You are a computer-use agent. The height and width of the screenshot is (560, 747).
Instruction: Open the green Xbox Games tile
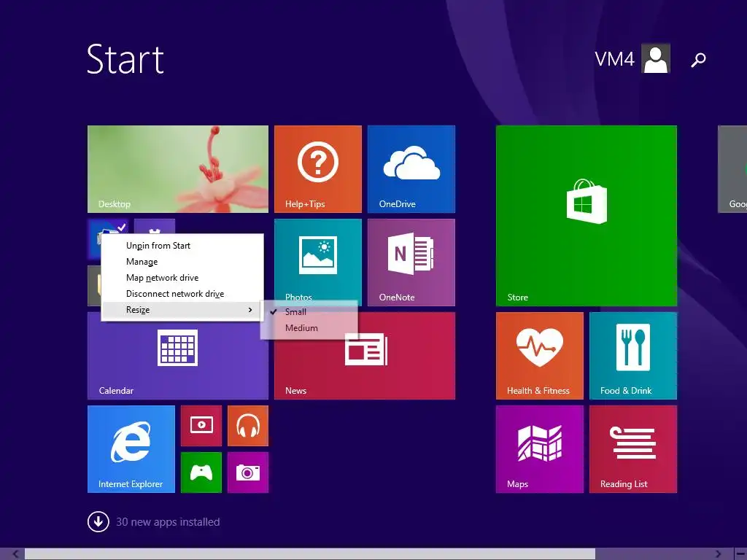click(201, 472)
